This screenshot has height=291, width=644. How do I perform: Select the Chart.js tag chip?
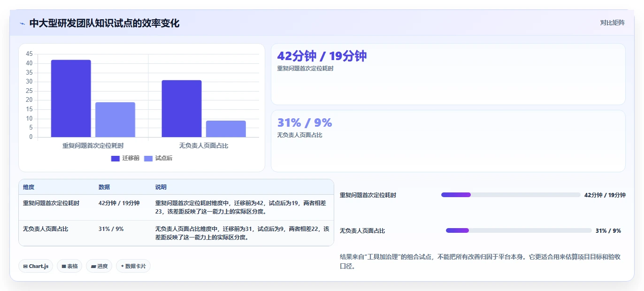[36, 266]
